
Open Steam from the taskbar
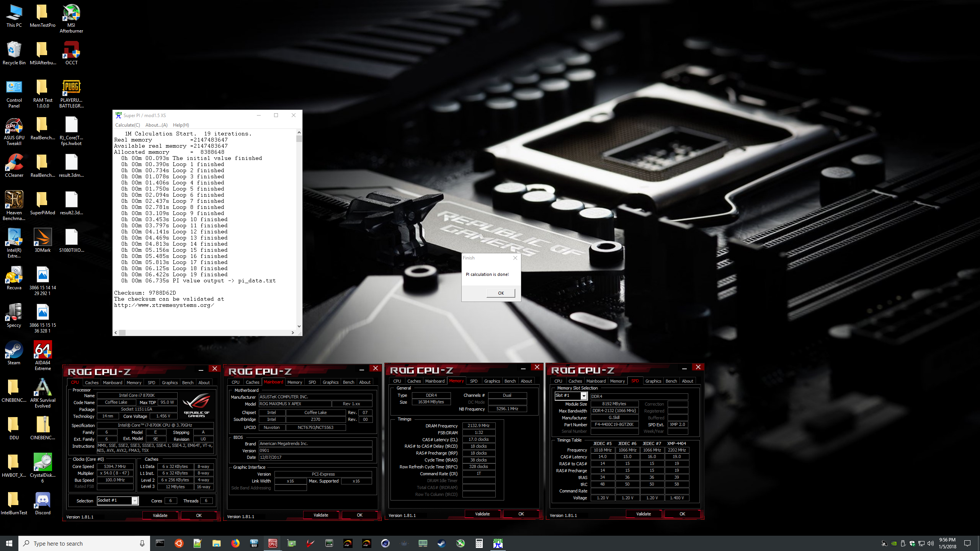click(x=441, y=543)
